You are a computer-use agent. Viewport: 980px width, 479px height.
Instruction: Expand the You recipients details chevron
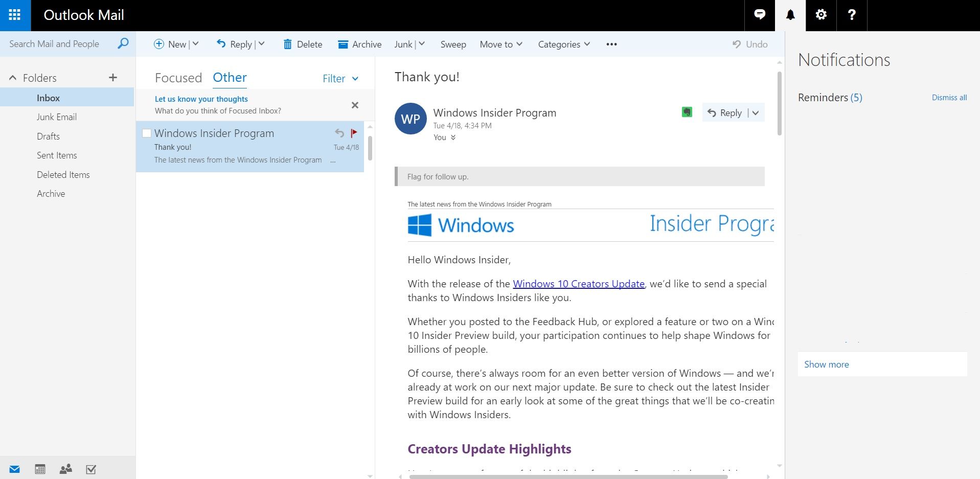coord(452,137)
